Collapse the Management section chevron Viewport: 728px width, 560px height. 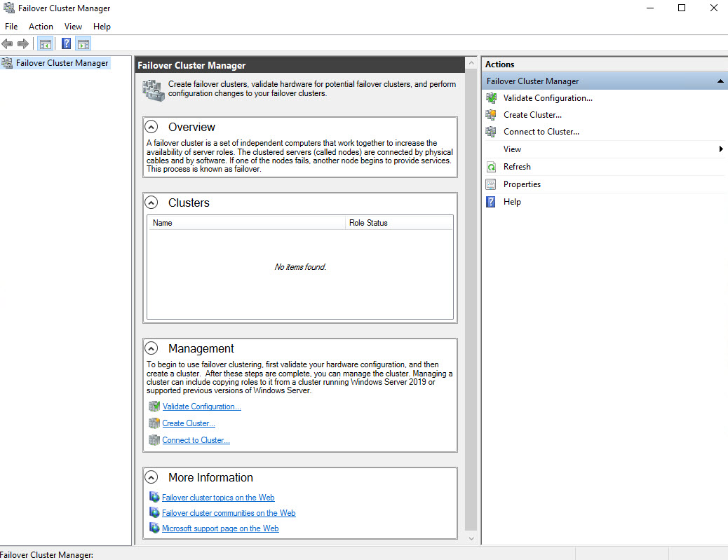[x=151, y=348]
